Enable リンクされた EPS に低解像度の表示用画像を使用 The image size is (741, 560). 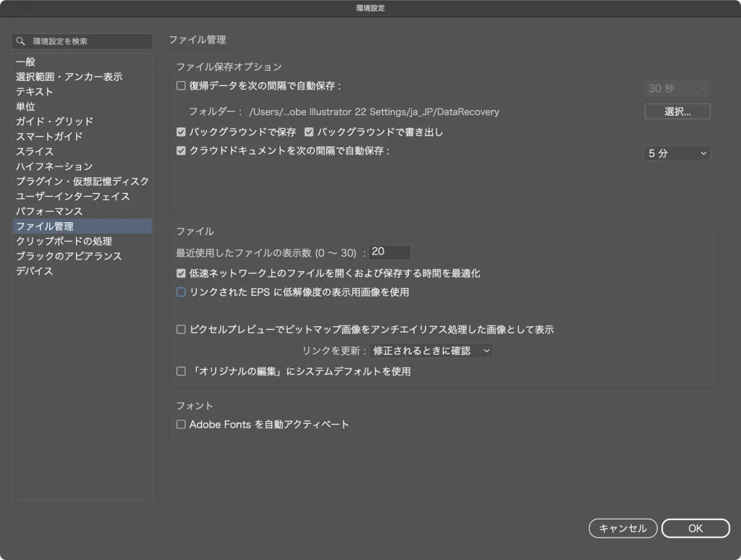click(x=181, y=292)
